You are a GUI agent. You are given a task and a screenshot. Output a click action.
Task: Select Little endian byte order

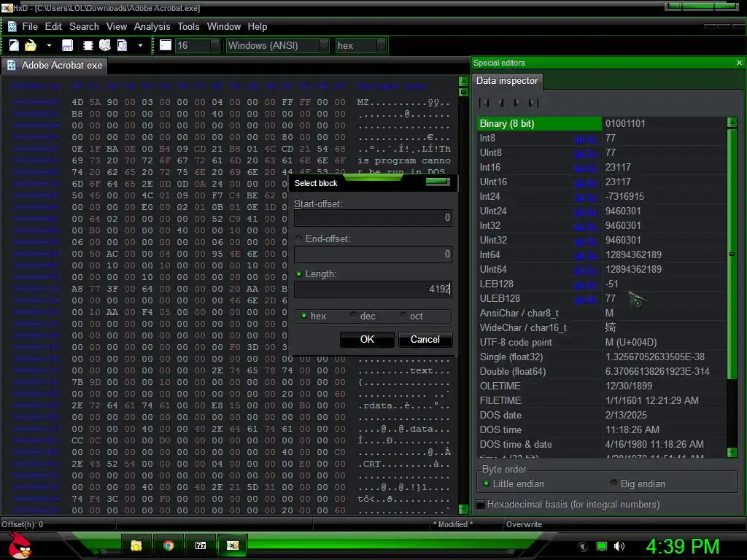[x=487, y=484]
